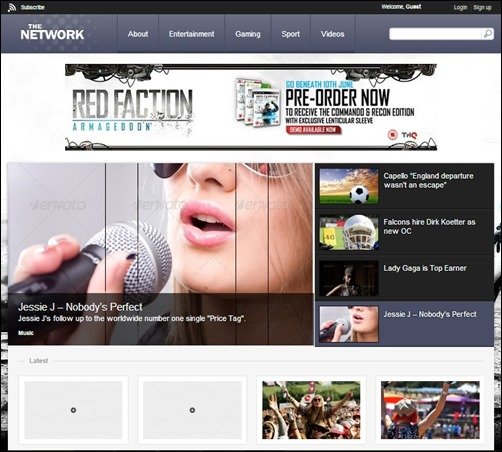
Task: Click the Music category tag
Action: point(26,333)
